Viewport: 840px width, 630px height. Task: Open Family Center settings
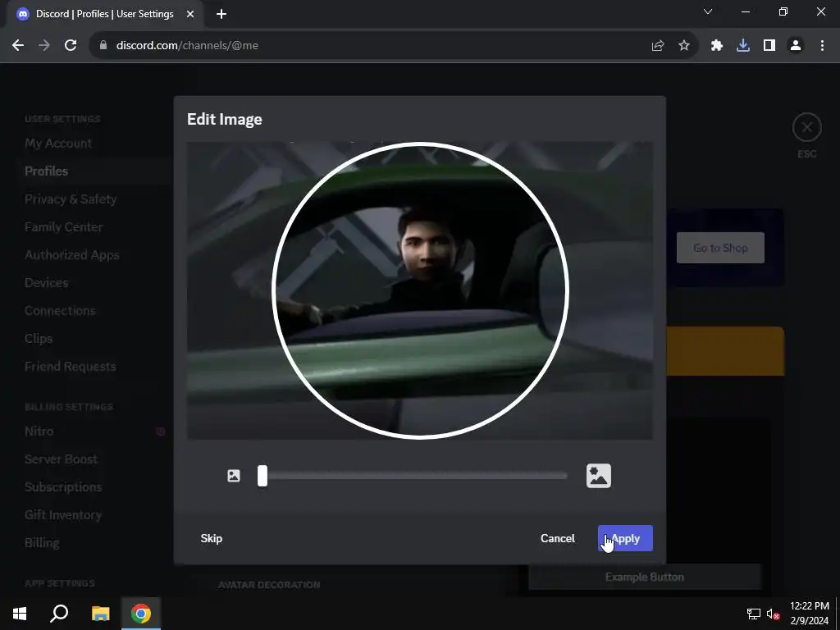coord(64,226)
